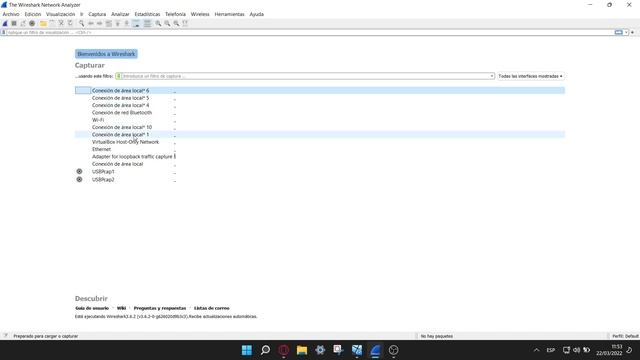Click Perfil: Default in the status bar
Image resolution: width=640 pixels, height=360 pixels.
[x=625, y=336]
